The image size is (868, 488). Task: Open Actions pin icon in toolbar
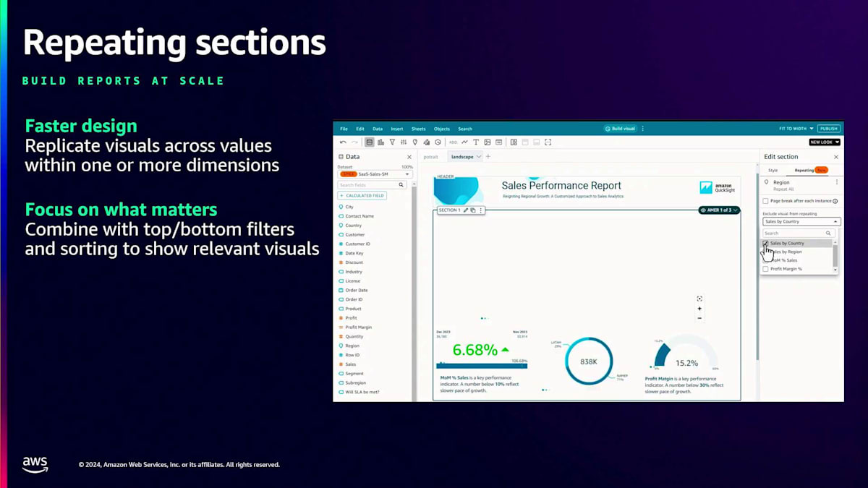click(x=415, y=142)
